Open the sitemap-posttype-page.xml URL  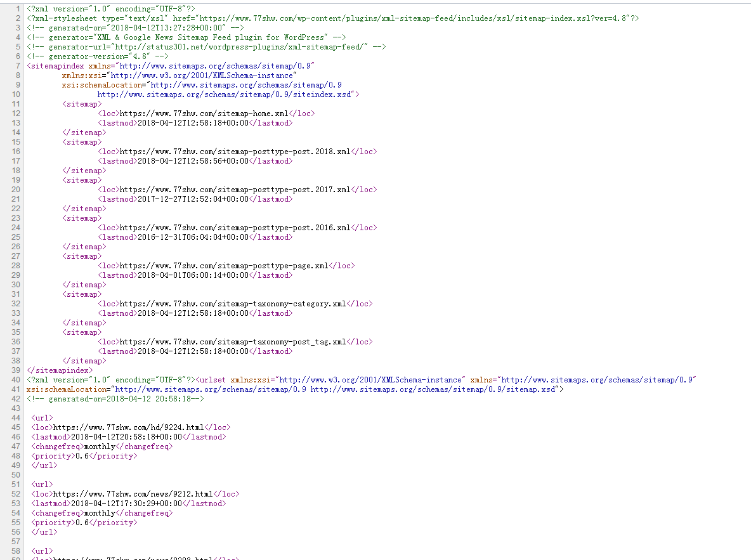point(224,266)
